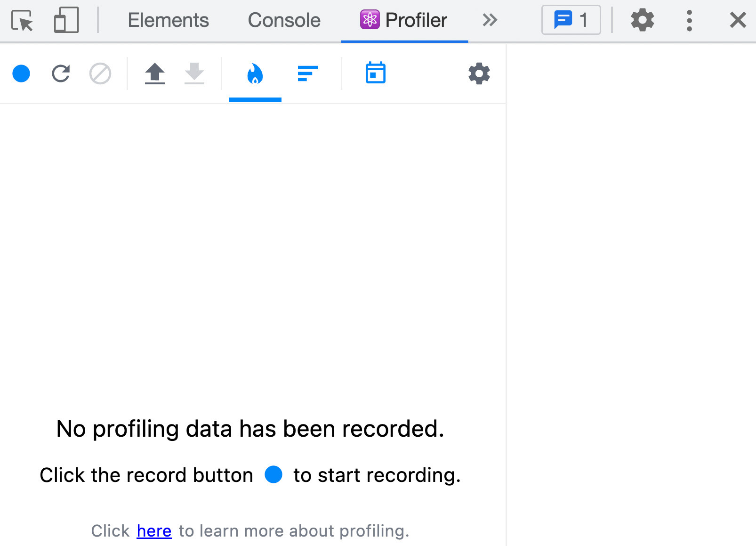This screenshot has height=546, width=756.
Task: Click the 'here' link about profiling
Action: (x=154, y=530)
